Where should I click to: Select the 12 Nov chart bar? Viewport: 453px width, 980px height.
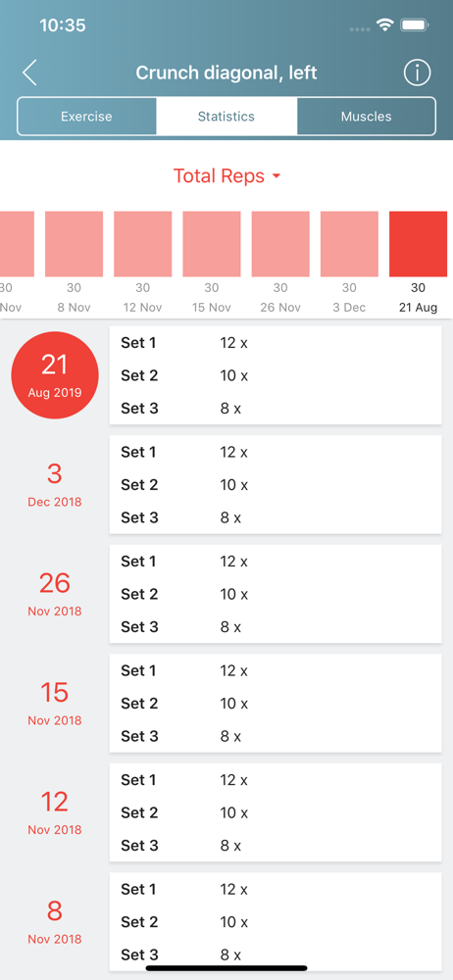coord(142,244)
